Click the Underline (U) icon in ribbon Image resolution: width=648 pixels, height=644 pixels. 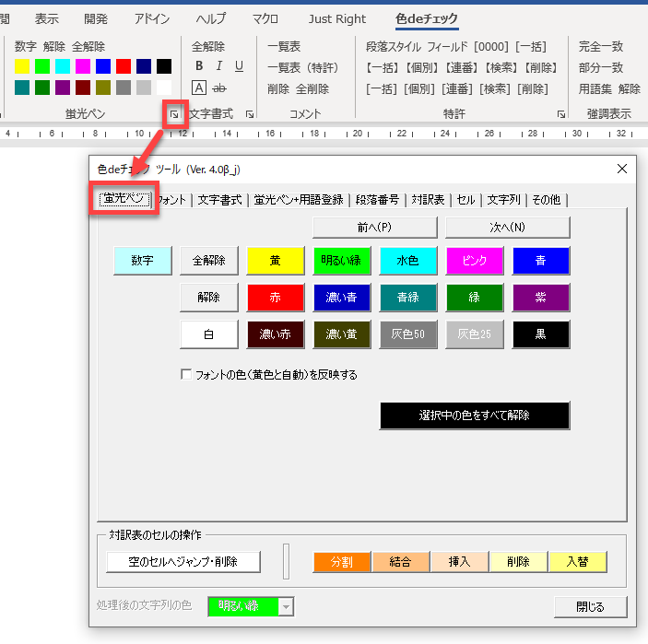click(x=239, y=66)
